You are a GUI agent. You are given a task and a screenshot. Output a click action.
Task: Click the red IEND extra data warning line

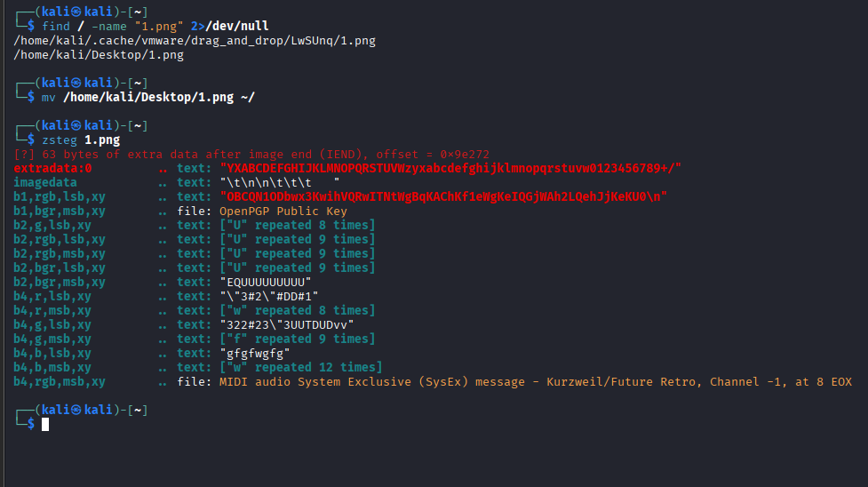click(252, 155)
